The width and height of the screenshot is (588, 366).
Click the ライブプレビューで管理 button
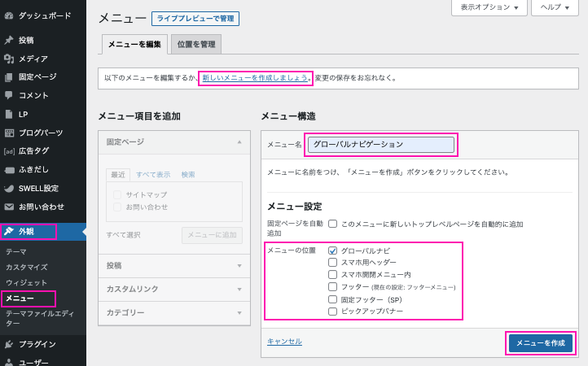(195, 19)
